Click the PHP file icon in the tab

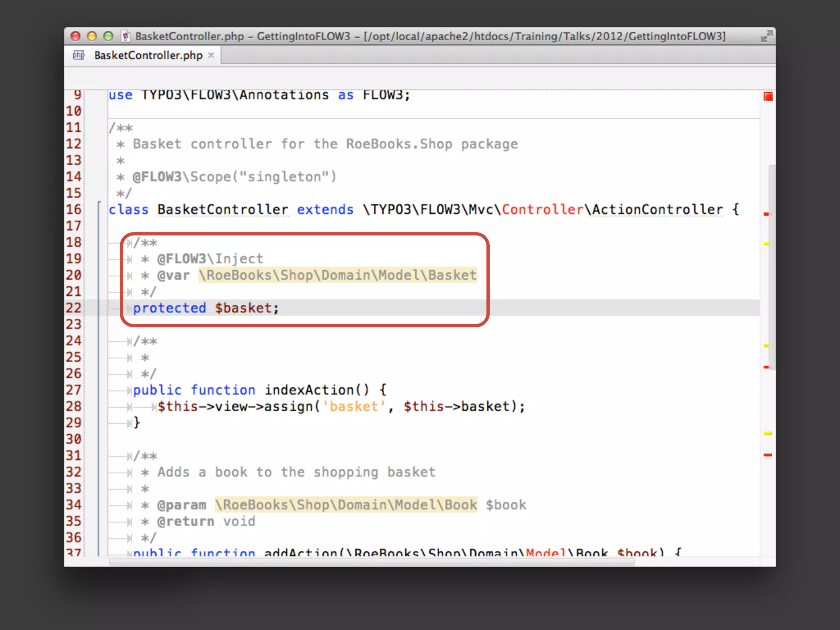78,55
